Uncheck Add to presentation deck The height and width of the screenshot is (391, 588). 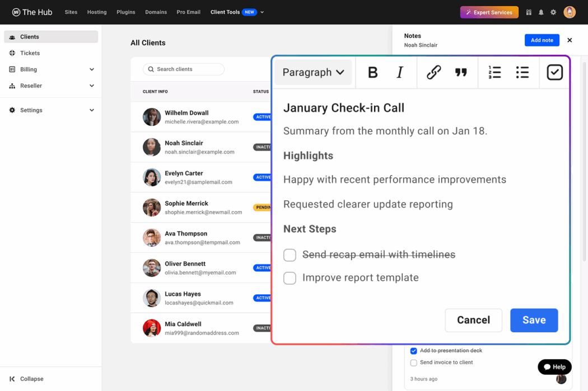click(413, 351)
